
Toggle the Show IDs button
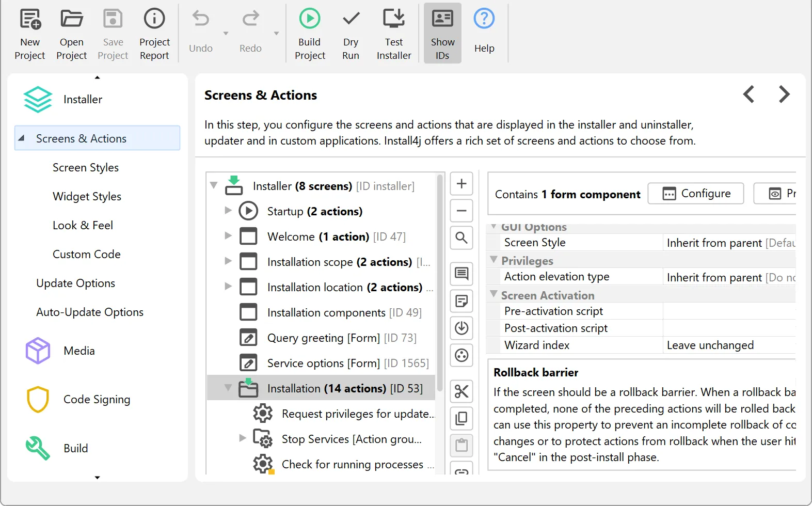pos(442,33)
